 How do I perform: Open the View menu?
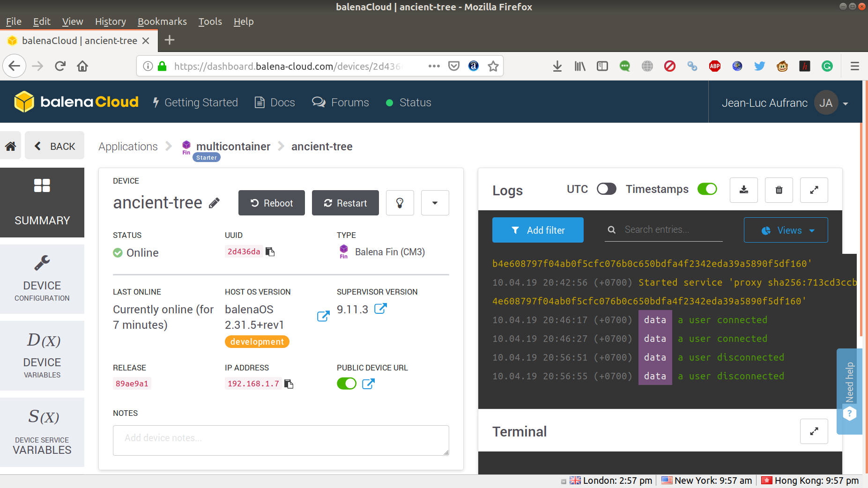73,22
